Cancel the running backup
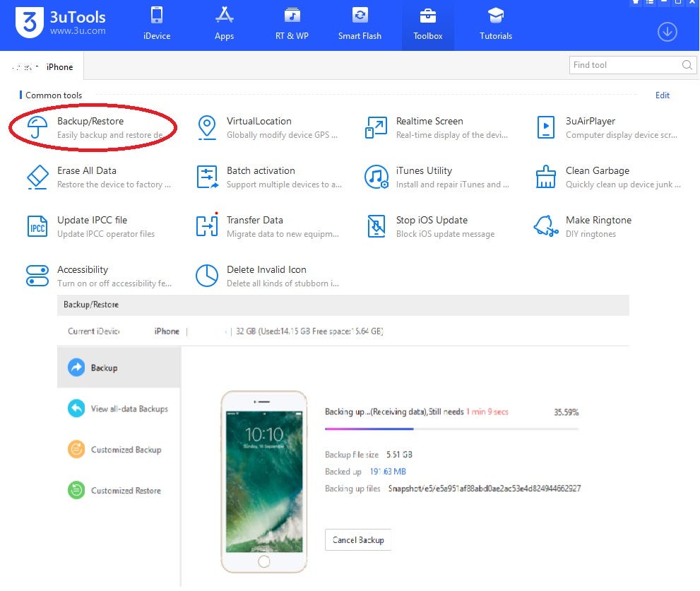700x591 pixels. click(x=357, y=539)
